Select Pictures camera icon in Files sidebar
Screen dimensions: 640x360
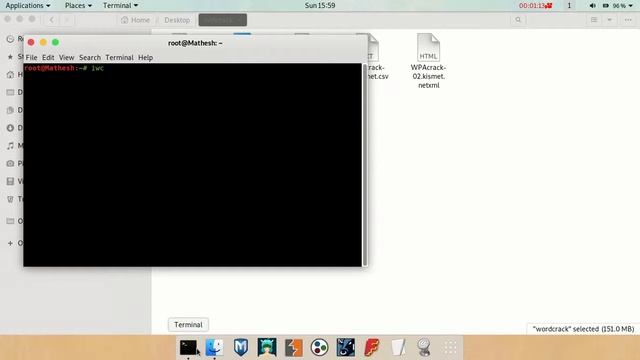tap(10, 163)
